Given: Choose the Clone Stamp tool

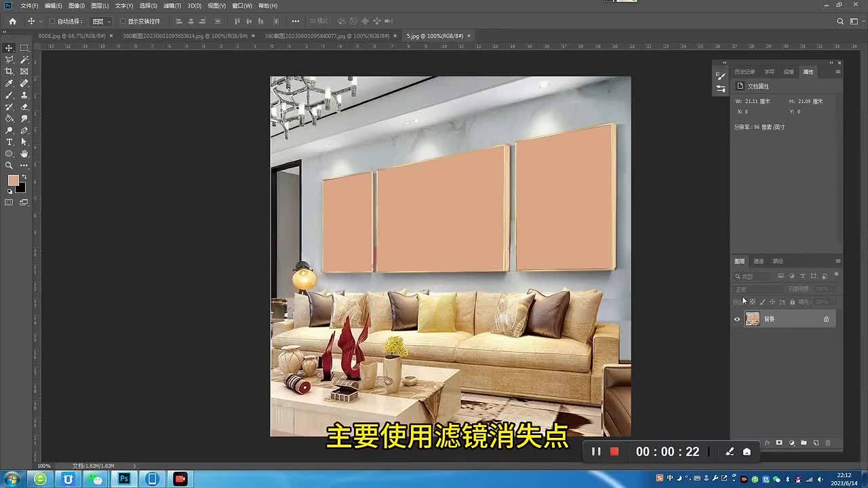Looking at the screenshot, I should (x=23, y=95).
